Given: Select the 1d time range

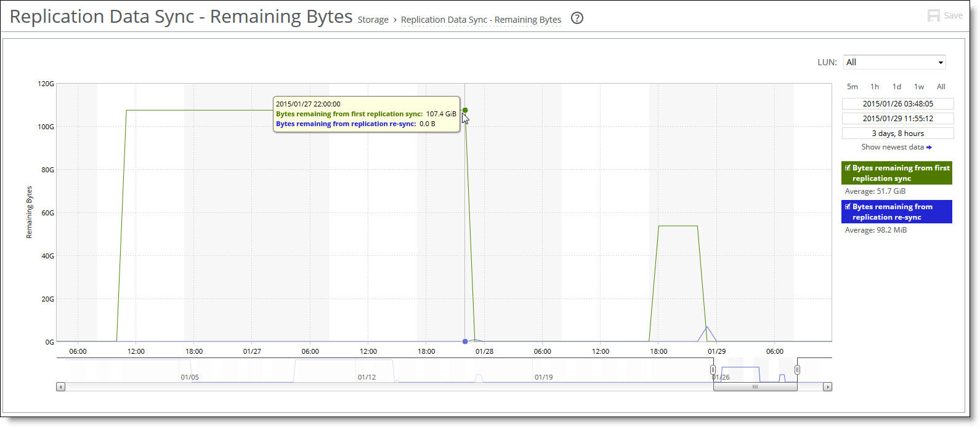Looking at the screenshot, I should [897, 87].
